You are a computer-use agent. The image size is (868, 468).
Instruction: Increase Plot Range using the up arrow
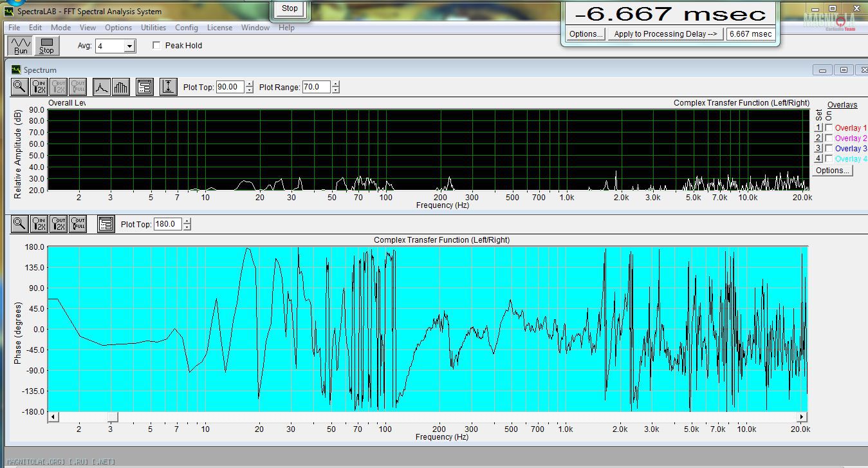click(335, 84)
